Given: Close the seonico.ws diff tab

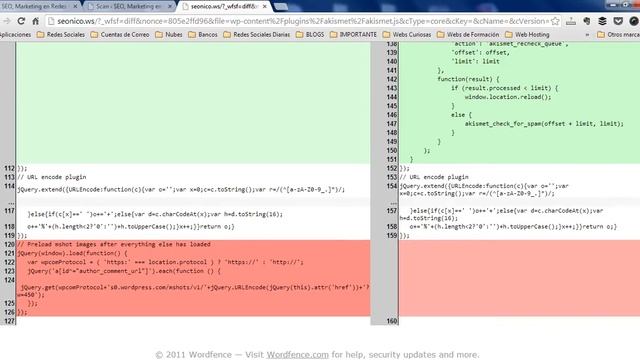Looking at the screenshot, I should point(265,7).
